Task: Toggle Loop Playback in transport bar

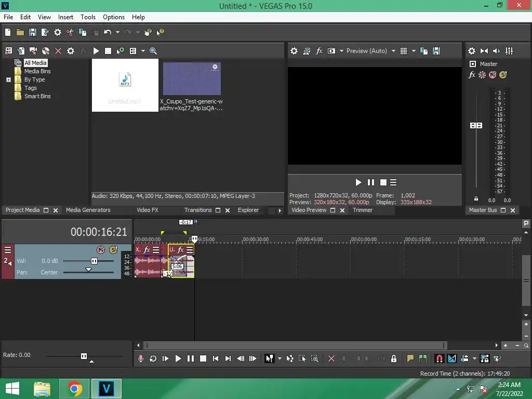Action: (x=153, y=358)
